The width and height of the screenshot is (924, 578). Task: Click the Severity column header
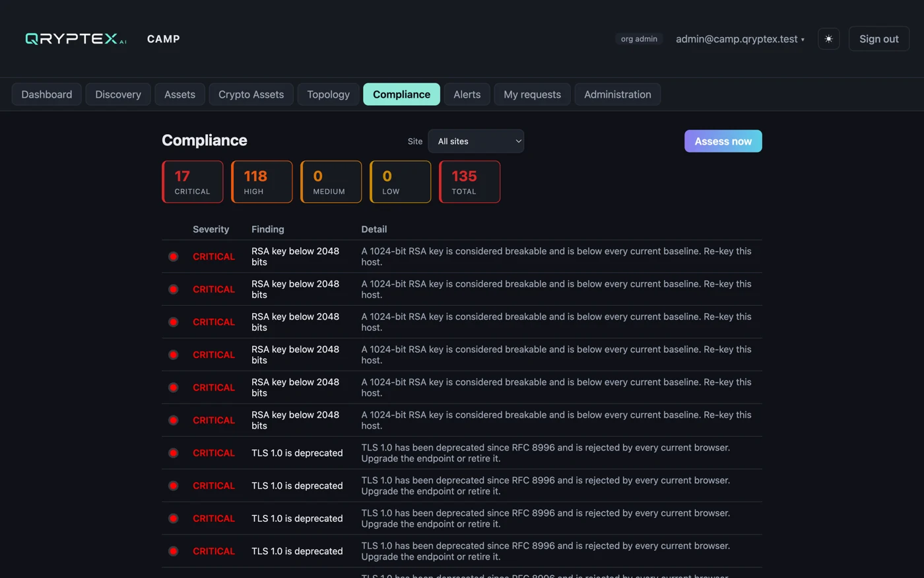(211, 229)
